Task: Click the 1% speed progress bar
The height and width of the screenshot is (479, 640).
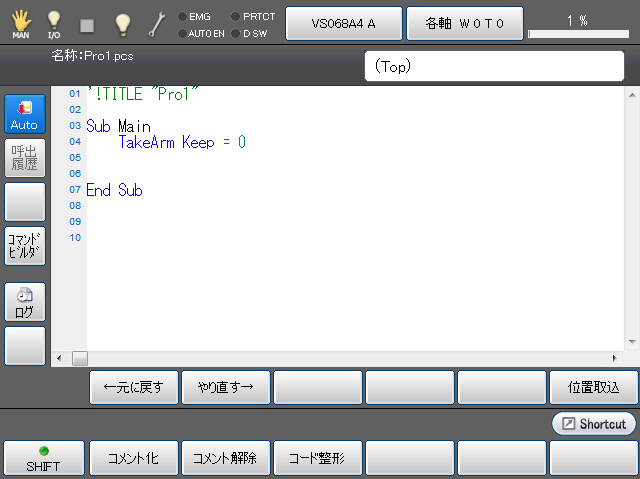Action: click(x=577, y=34)
